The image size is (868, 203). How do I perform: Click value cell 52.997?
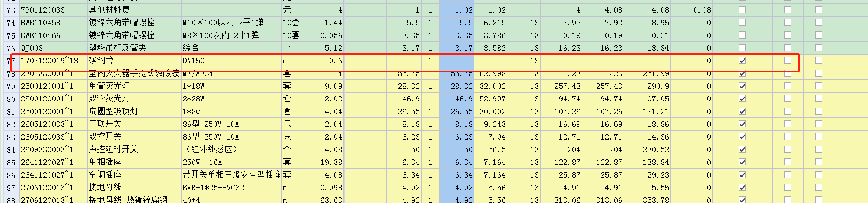click(x=490, y=99)
